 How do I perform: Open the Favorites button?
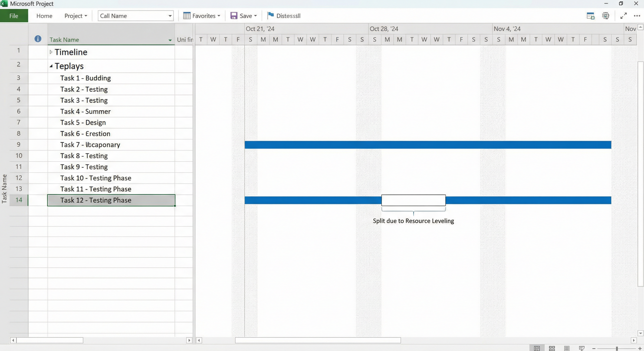pos(201,16)
